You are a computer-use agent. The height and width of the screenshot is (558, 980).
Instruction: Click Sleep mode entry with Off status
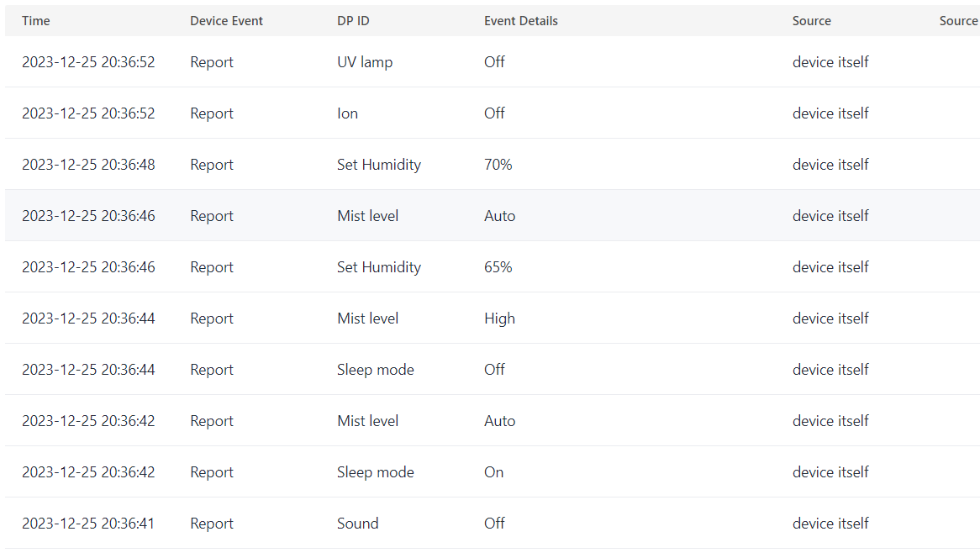click(376, 370)
